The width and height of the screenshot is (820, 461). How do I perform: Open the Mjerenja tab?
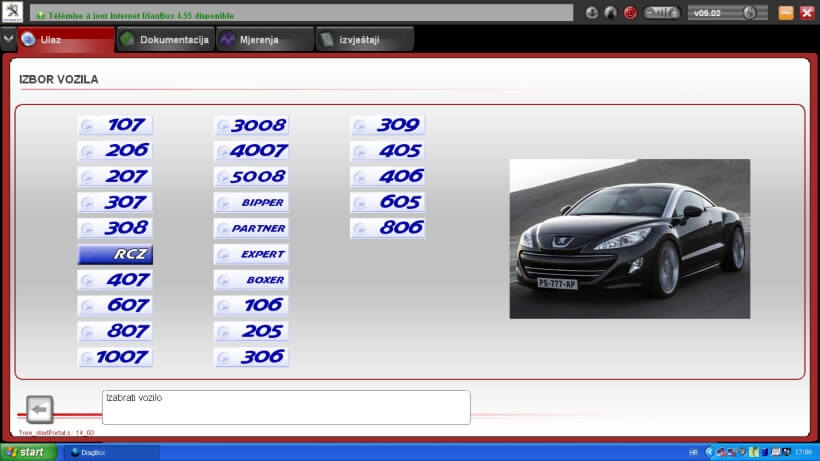pyautogui.click(x=265, y=40)
